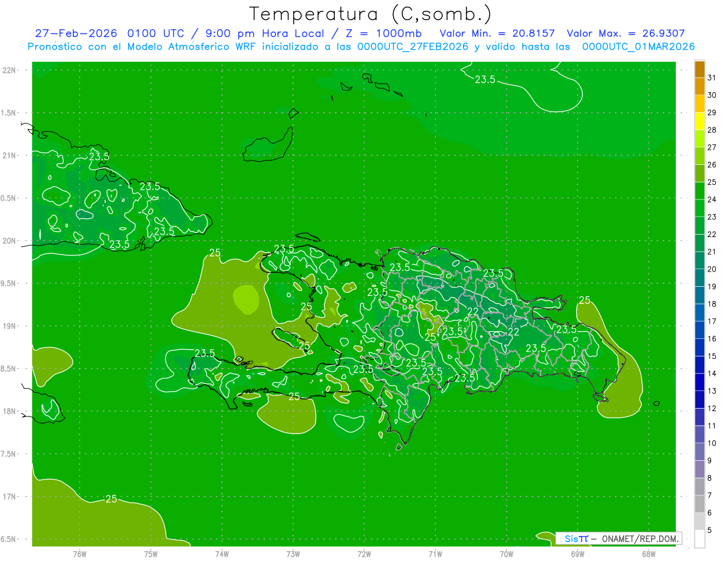The image size is (728, 562).
Task: Click the '17N' latitude axis label
Action: pyautogui.click(x=9, y=497)
